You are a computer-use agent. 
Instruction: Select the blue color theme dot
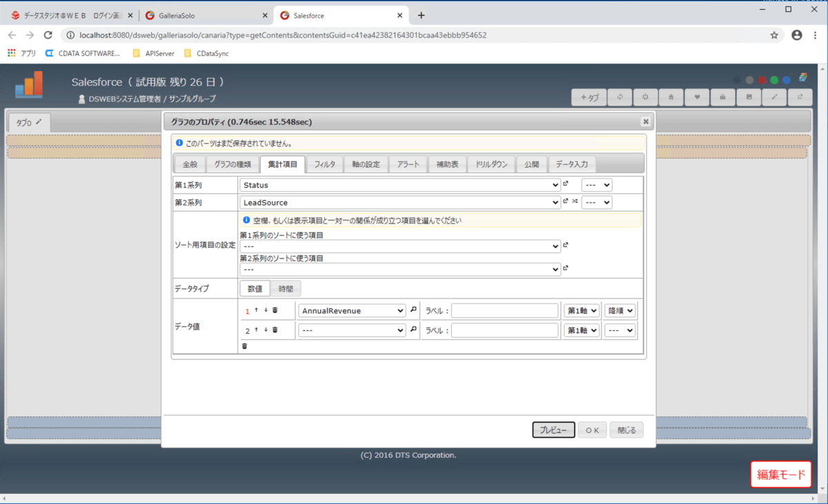(787, 80)
